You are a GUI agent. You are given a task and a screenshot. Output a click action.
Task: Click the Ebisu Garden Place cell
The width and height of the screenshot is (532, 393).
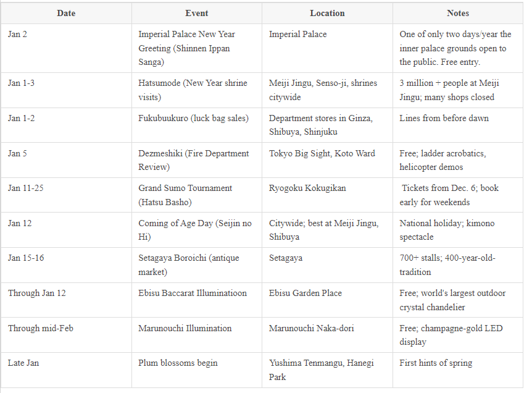(x=328, y=300)
